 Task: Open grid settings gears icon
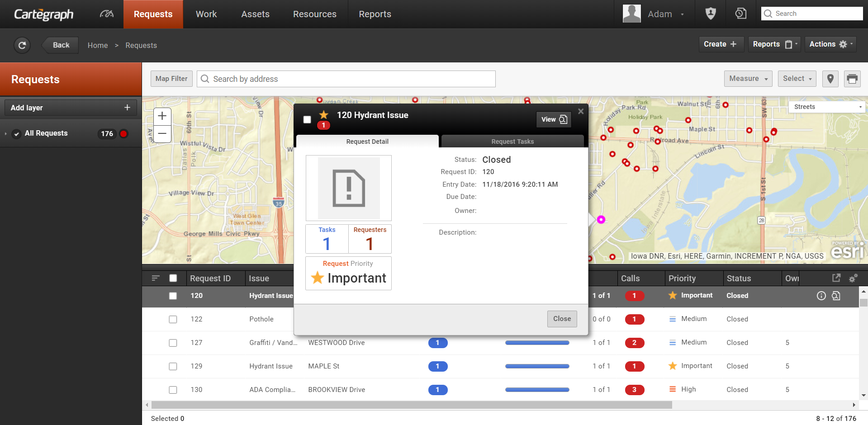(x=853, y=279)
